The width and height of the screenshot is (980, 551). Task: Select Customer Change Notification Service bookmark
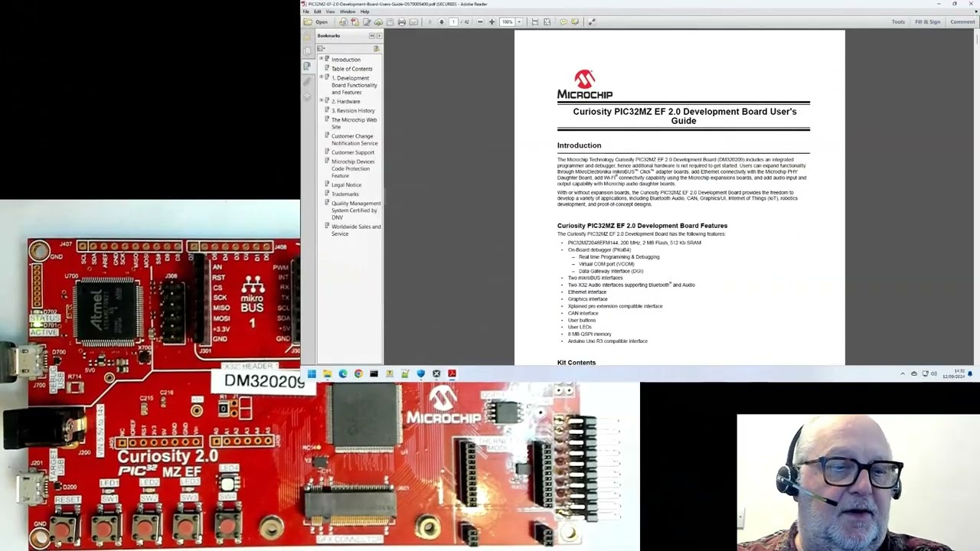coord(354,140)
